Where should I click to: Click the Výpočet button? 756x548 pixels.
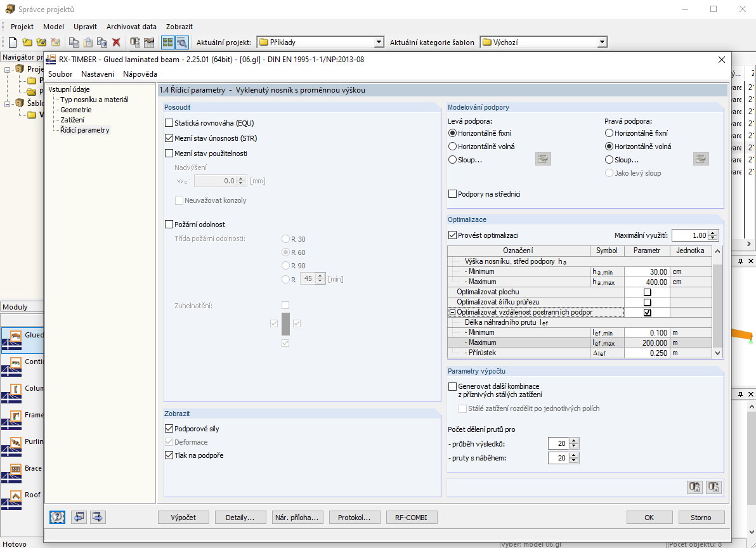[184, 518]
